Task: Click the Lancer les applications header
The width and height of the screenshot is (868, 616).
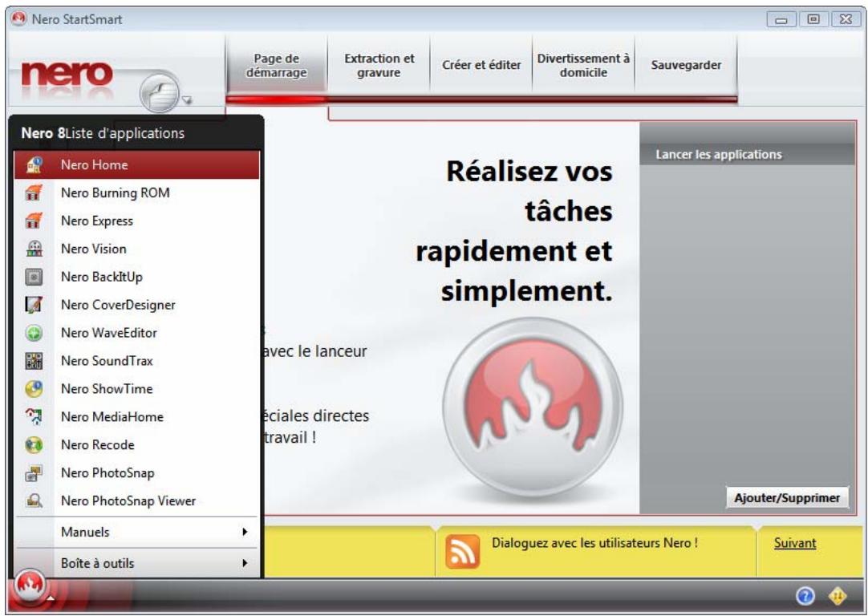Action: [x=719, y=155]
